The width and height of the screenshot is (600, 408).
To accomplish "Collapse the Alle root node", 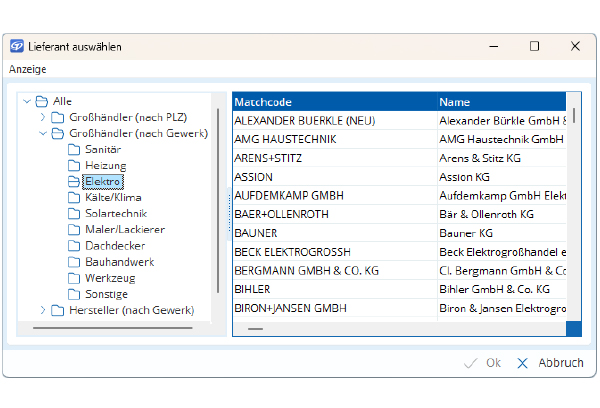I will coord(27,101).
